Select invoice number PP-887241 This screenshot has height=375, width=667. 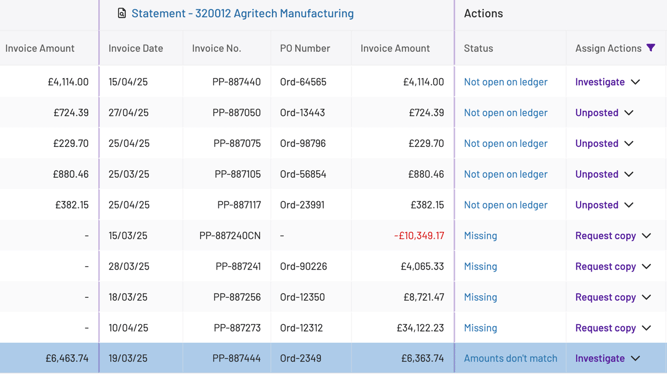pos(238,266)
